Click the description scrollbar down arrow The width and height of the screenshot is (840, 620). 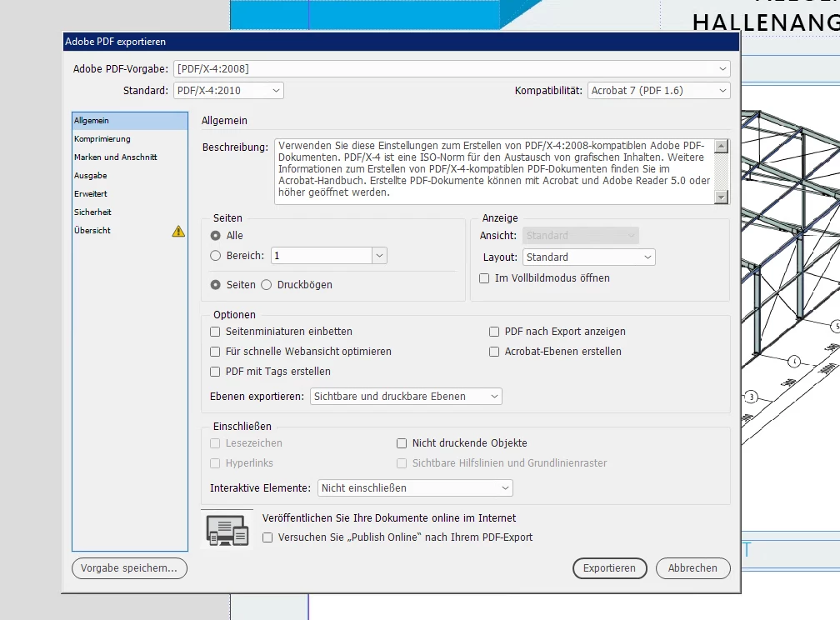pos(722,197)
